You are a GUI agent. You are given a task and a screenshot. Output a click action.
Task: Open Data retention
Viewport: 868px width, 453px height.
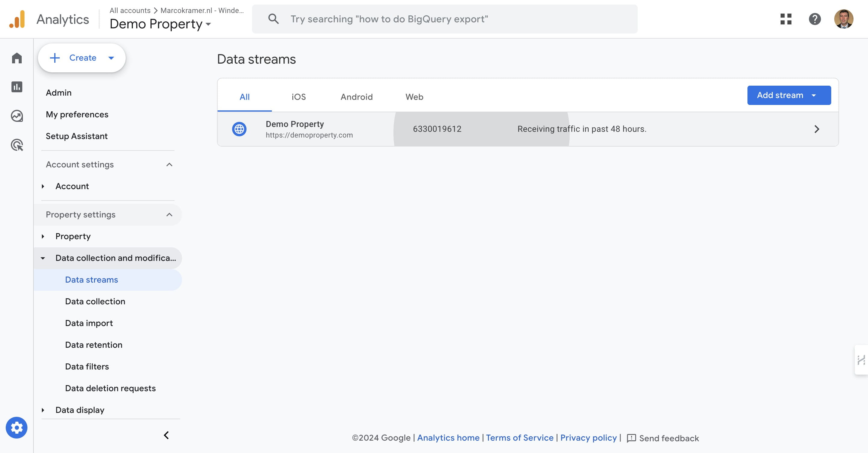click(94, 345)
